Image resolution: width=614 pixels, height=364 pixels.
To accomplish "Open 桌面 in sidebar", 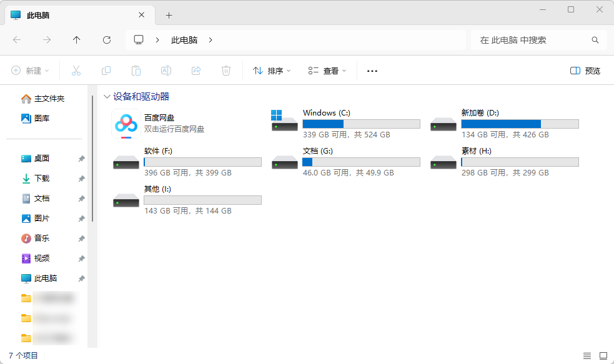I will click(35, 159).
